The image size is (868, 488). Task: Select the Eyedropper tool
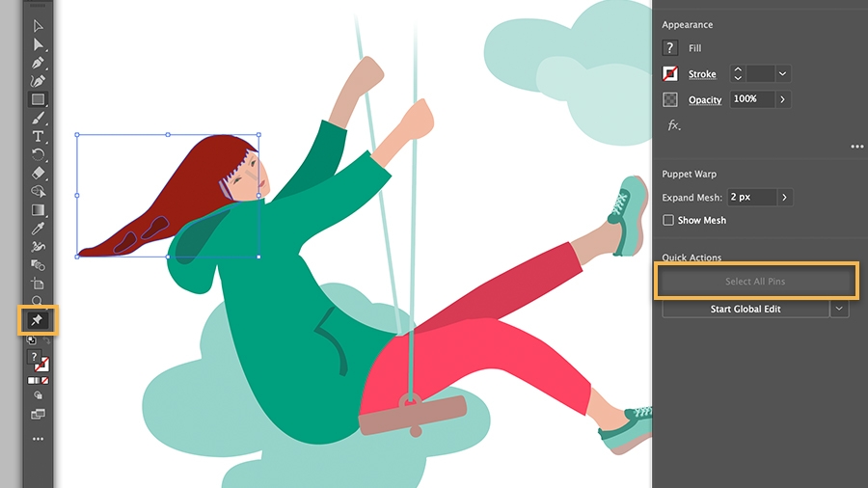(x=38, y=228)
